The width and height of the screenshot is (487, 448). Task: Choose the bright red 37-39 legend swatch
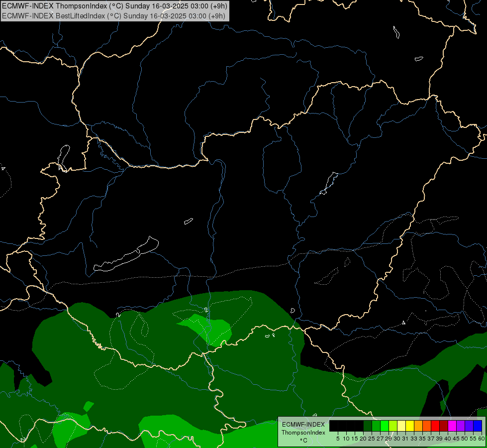tap(435, 426)
